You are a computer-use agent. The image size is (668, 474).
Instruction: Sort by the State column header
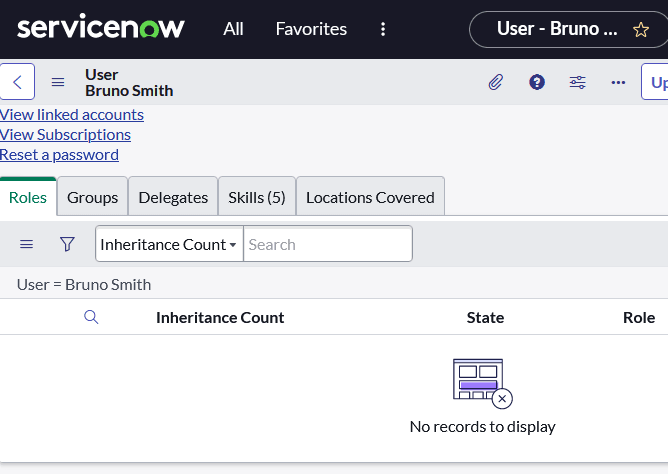[485, 318]
